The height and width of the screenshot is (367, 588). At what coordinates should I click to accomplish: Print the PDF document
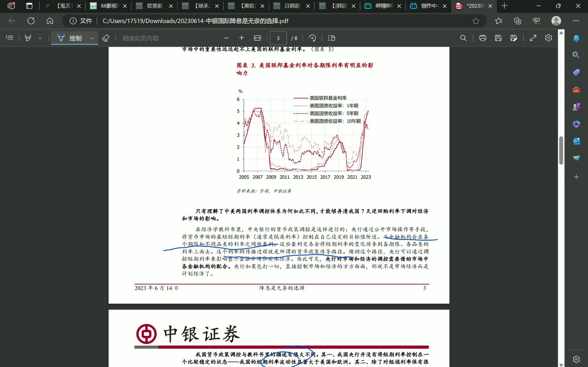(x=482, y=38)
